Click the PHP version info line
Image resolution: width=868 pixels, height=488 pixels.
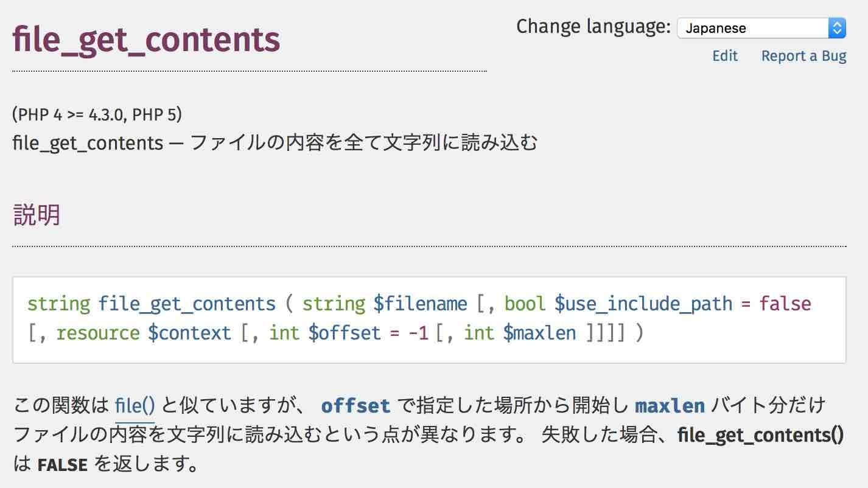pyautogui.click(x=97, y=114)
